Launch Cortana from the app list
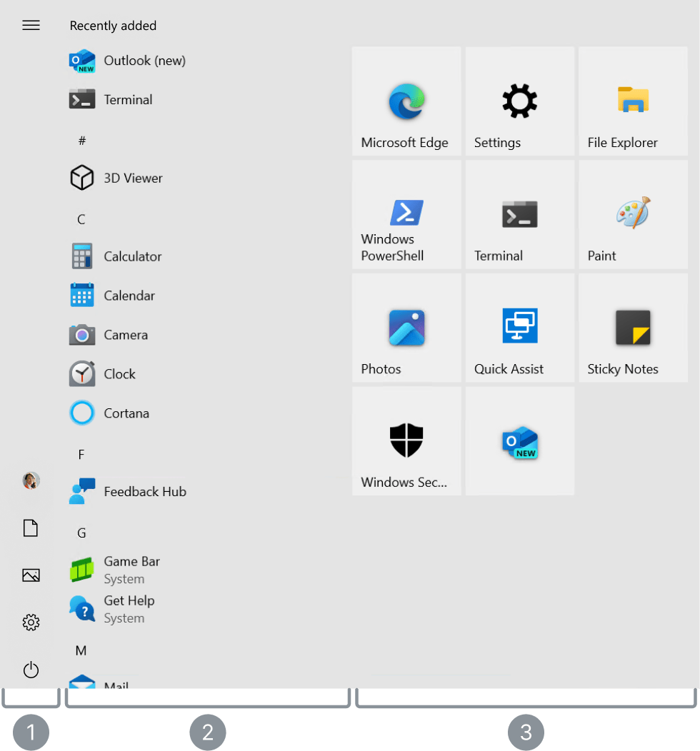The image size is (700, 751). coord(109,413)
